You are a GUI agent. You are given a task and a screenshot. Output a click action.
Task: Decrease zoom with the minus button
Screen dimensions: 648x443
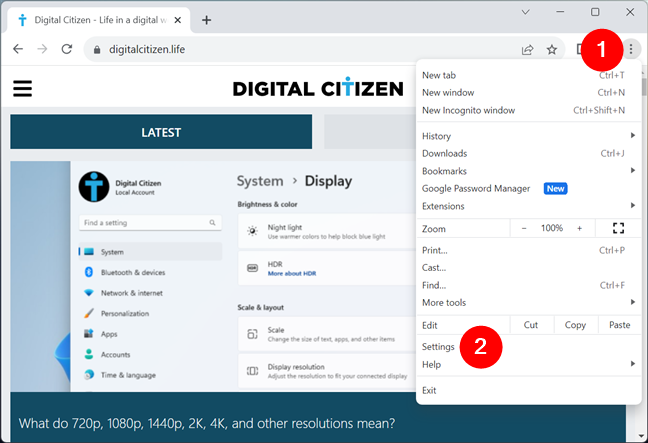point(524,228)
